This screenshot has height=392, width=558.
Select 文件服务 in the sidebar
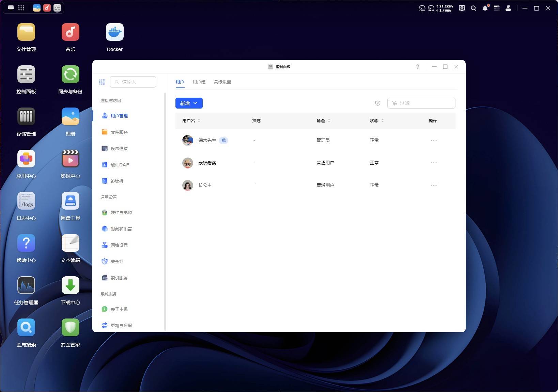pyautogui.click(x=119, y=132)
